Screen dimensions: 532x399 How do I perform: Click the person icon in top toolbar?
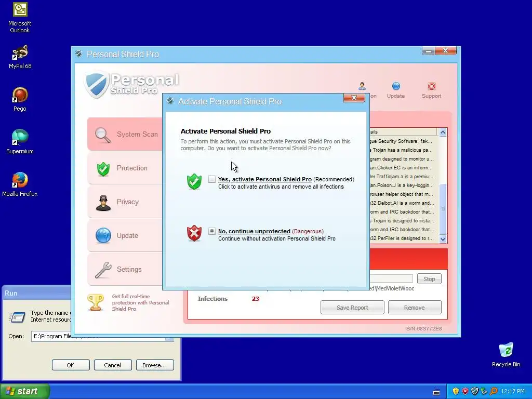(x=362, y=86)
